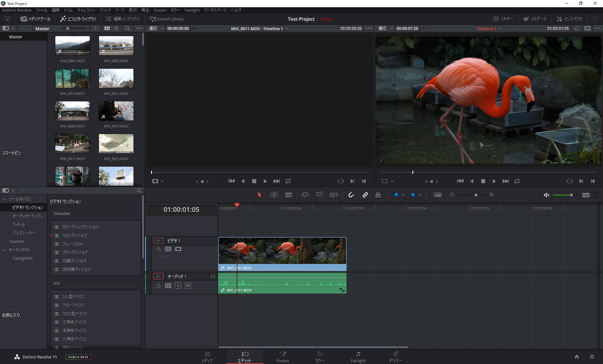Open media pool sort dropdown
Viewport: 603px width, 364px height.
(95, 28)
